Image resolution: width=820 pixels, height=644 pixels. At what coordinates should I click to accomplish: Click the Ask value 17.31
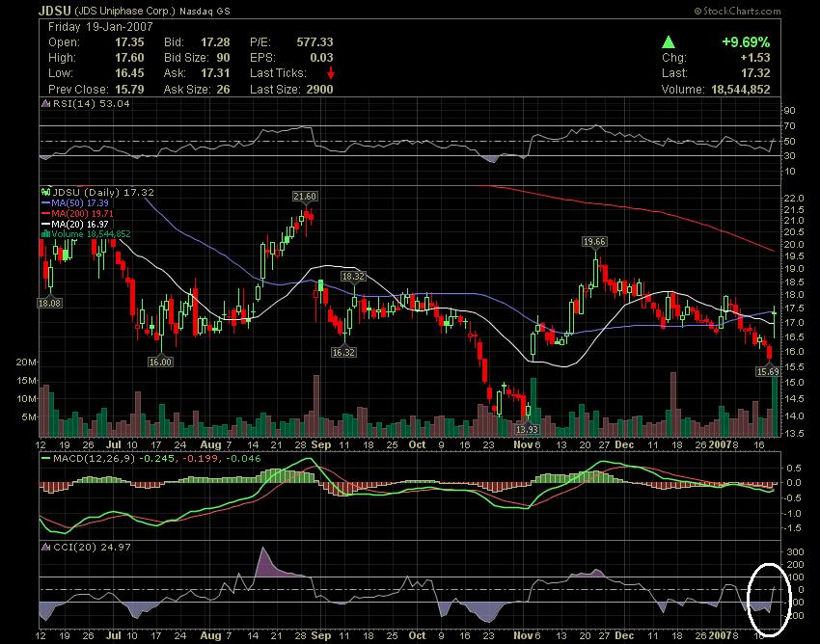point(215,73)
